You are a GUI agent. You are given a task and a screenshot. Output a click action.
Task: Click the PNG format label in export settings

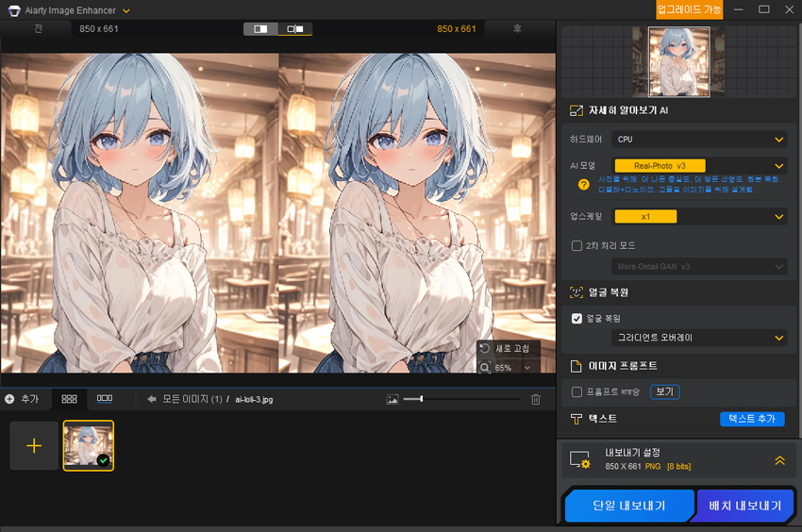(653, 467)
